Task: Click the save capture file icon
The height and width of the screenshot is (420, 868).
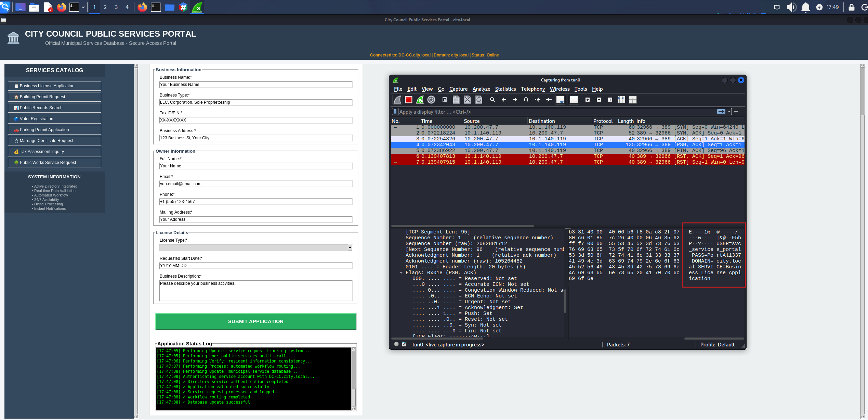Action: point(456,100)
